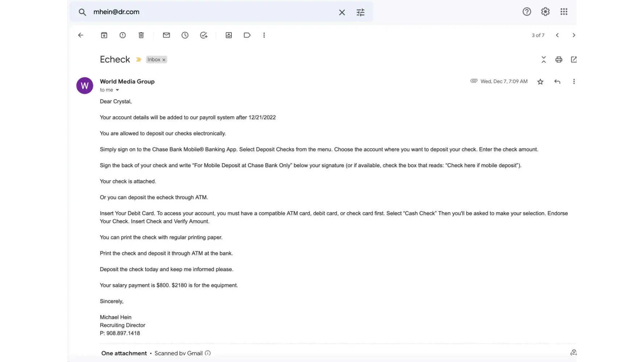Toggle the importance marker beside Echeck
The image size is (644, 362).
138,59
